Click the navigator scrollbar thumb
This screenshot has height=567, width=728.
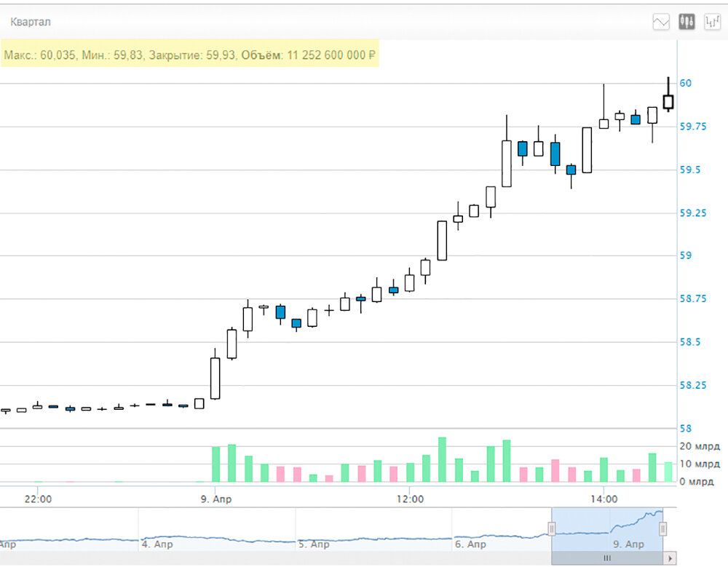(607, 558)
